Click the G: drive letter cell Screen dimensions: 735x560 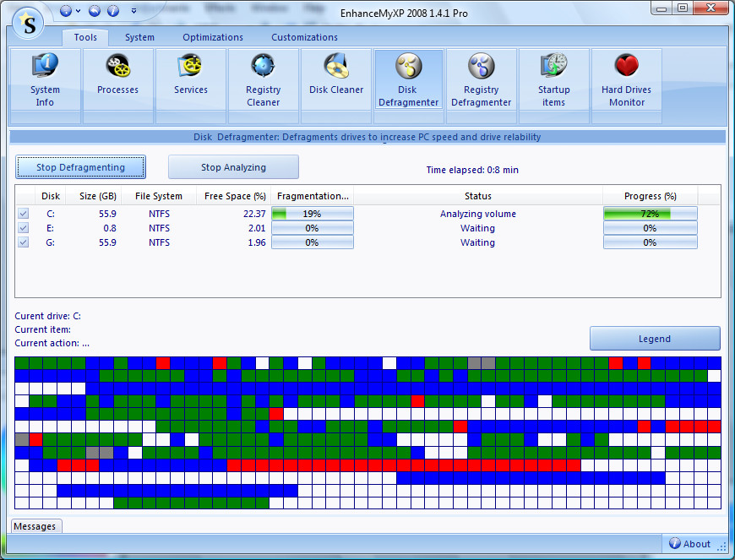pyautogui.click(x=50, y=242)
